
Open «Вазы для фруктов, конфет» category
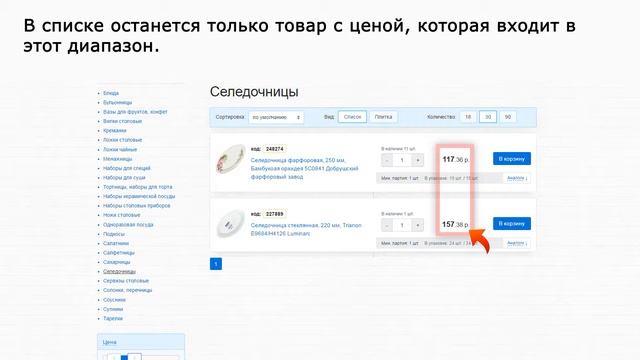[135, 112]
